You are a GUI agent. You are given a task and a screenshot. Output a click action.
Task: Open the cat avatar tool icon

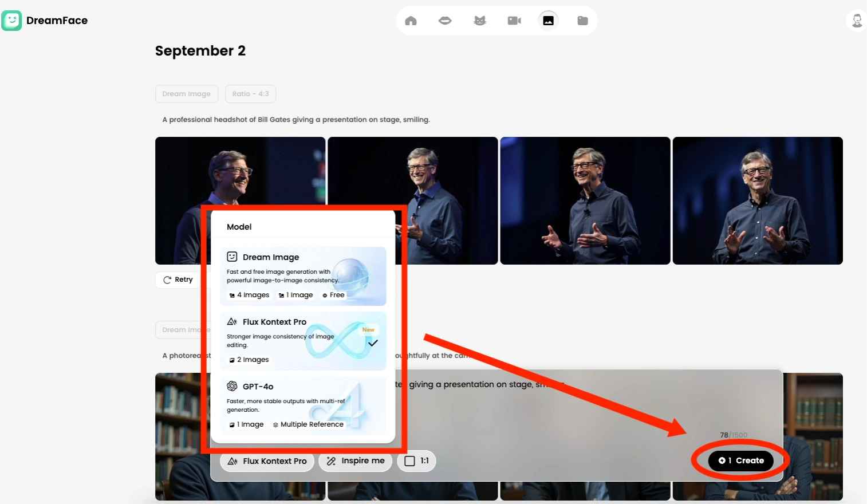(x=479, y=20)
